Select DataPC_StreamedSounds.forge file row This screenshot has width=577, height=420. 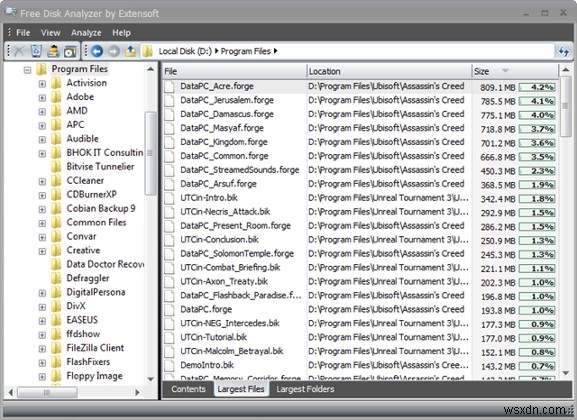tap(361, 170)
